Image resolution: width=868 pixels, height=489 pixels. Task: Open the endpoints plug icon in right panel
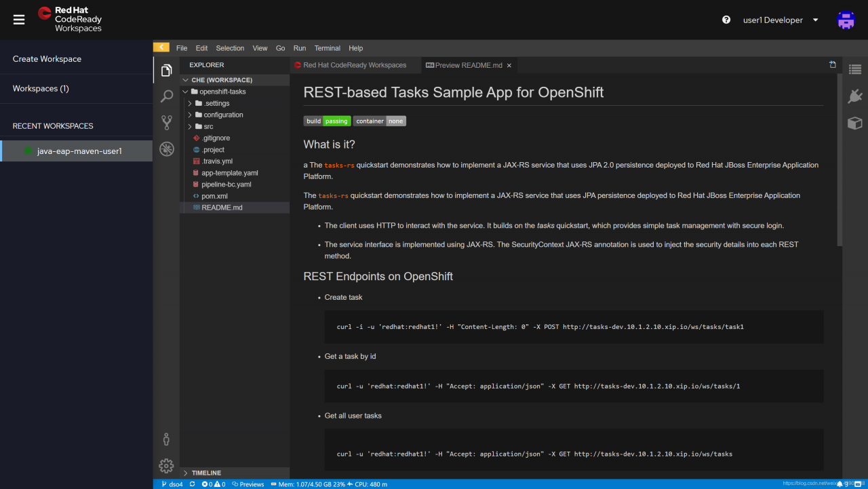pyautogui.click(x=854, y=96)
